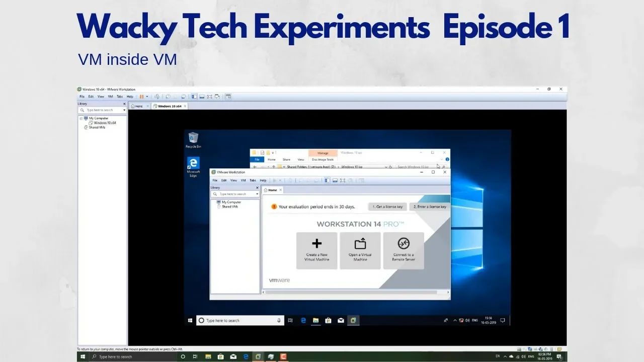Collapse the My Computer tree node in outer Library

[x=81, y=118]
